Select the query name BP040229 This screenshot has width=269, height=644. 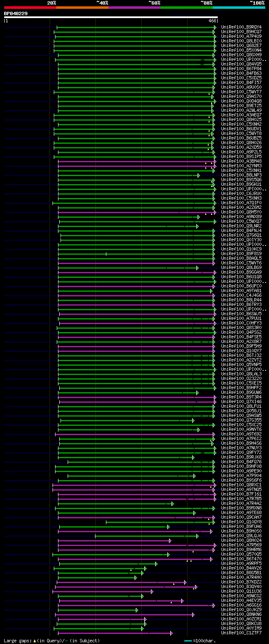point(16,13)
